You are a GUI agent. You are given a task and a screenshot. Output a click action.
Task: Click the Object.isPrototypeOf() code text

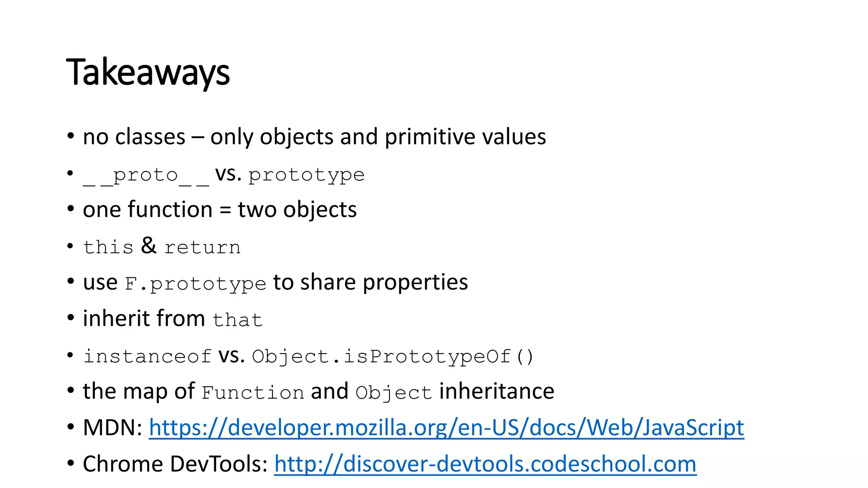[392, 356]
